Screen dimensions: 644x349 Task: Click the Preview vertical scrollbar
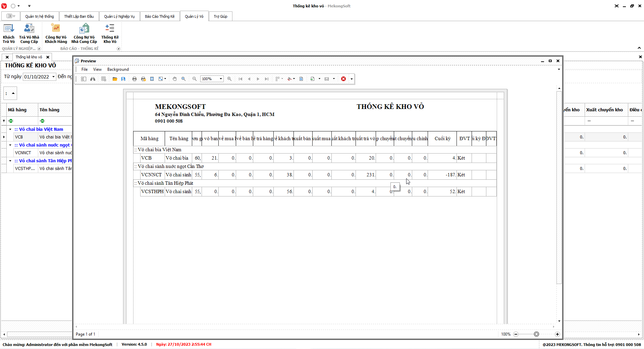559,188
